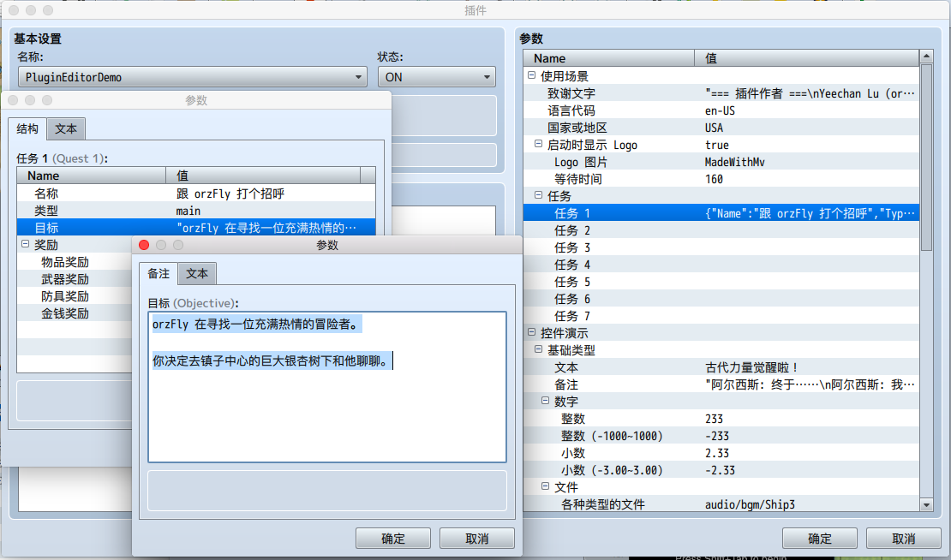
Task: Confirm with 确定 in Objective dialog
Action: [393, 539]
